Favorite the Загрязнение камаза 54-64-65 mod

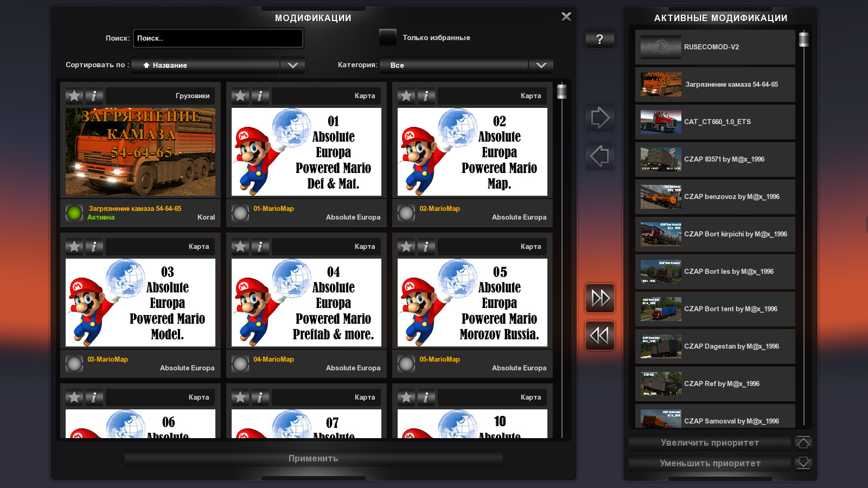point(74,96)
